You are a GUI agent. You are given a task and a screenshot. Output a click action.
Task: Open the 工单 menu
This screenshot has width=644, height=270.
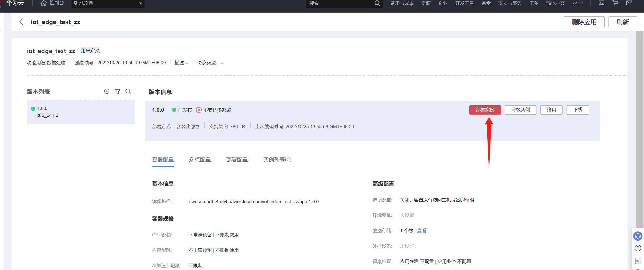tap(534, 3)
